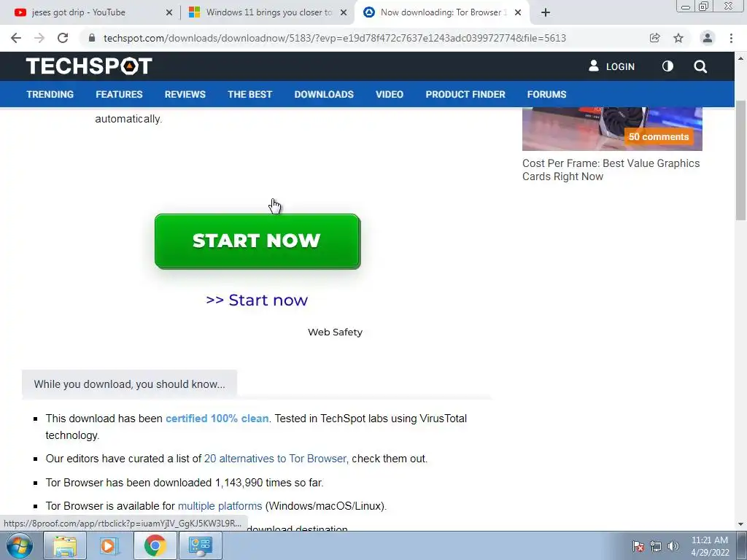Open THE BEST section

[250, 94]
